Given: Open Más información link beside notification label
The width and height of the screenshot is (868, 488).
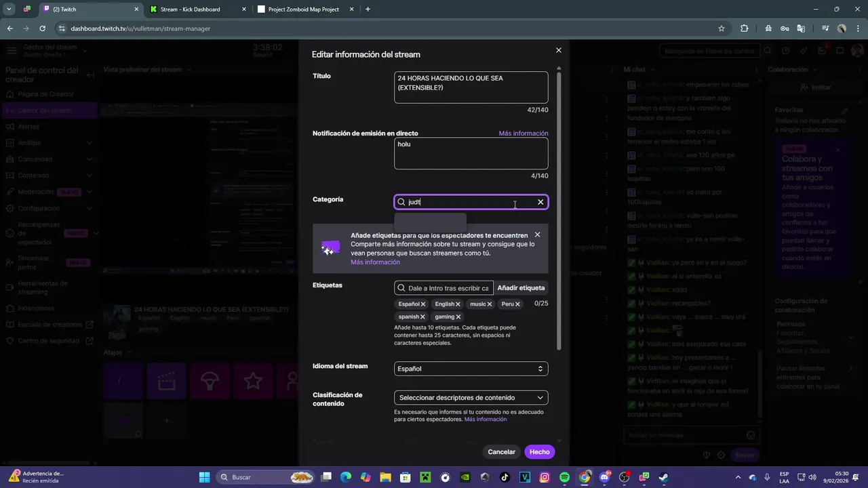Looking at the screenshot, I should [x=524, y=134].
